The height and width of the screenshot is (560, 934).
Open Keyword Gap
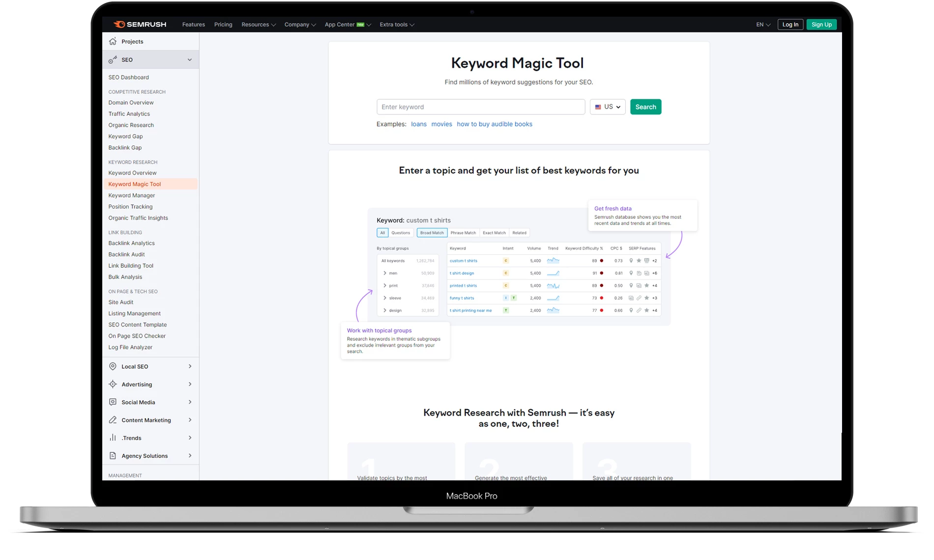[x=126, y=137]
